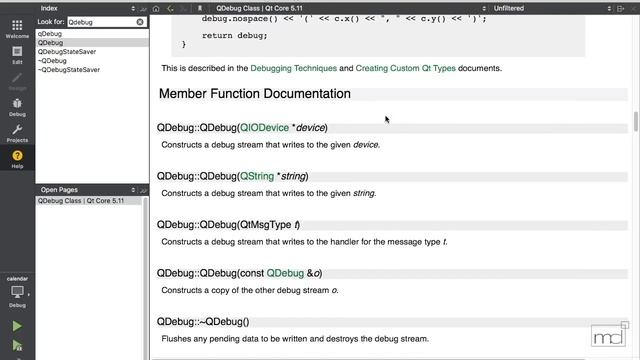
Task: Select QDebugStateSaver in the index list
Action: pos(67,52)
